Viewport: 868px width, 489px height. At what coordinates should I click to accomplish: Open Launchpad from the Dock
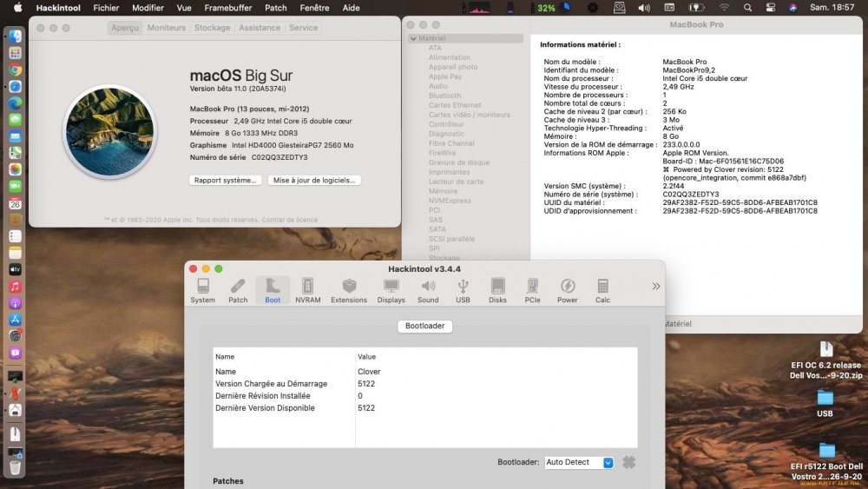coord(15,53)
